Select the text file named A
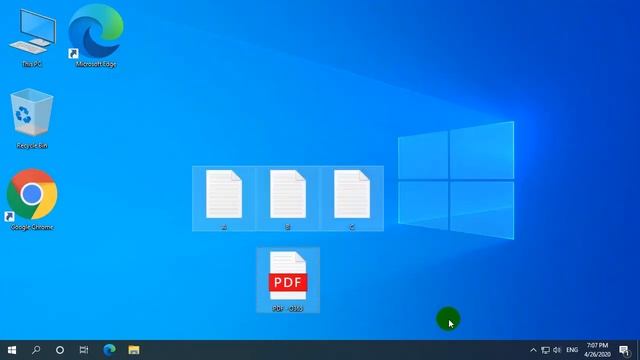Image resolution: width=640 pixels, height=360 pixels. coord(224,199)
